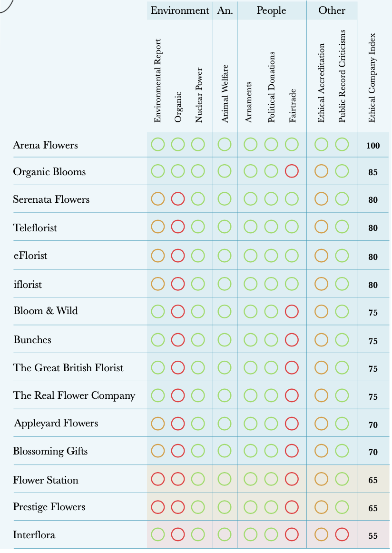Click eFlorist's green Nuclear Power circle

[x=198, y=256]
